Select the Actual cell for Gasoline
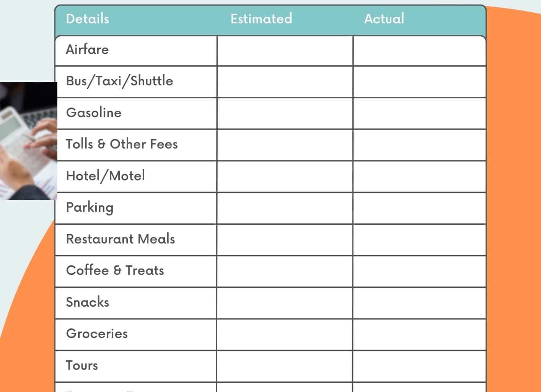The image size is (541, 392). pos(419,113)
